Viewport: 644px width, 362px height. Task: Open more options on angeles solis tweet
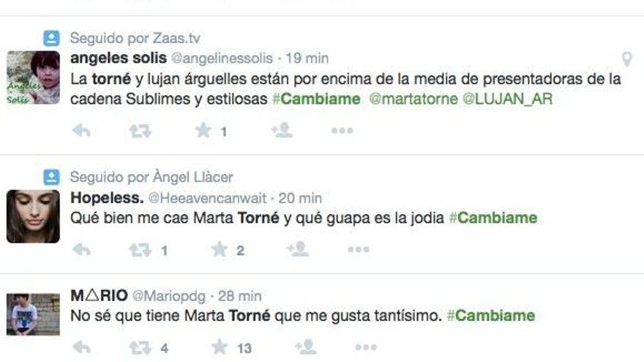click(342, 130)
